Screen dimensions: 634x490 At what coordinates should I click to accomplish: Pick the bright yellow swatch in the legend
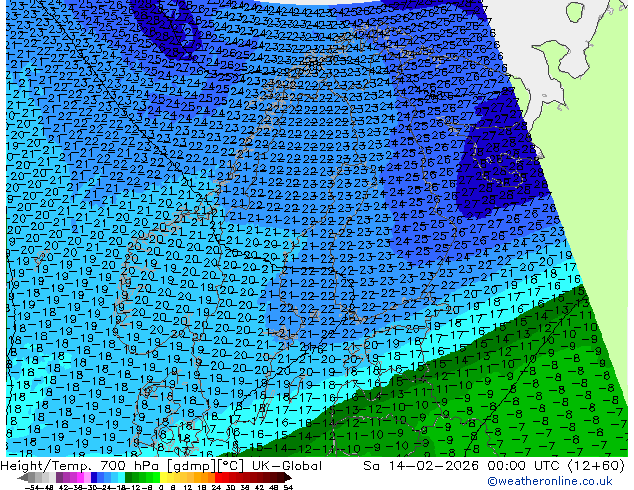(163, 477)
